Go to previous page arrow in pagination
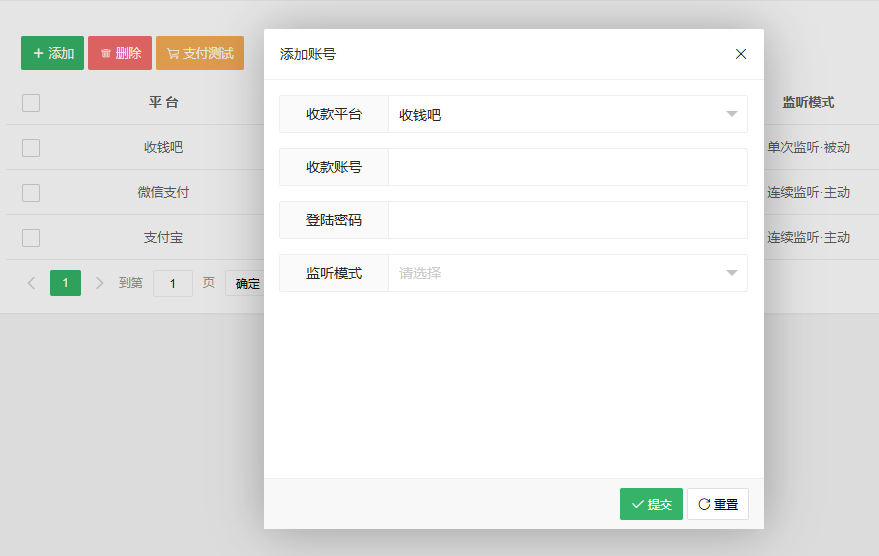The image size is (879, 556). [x=31, y=283]
